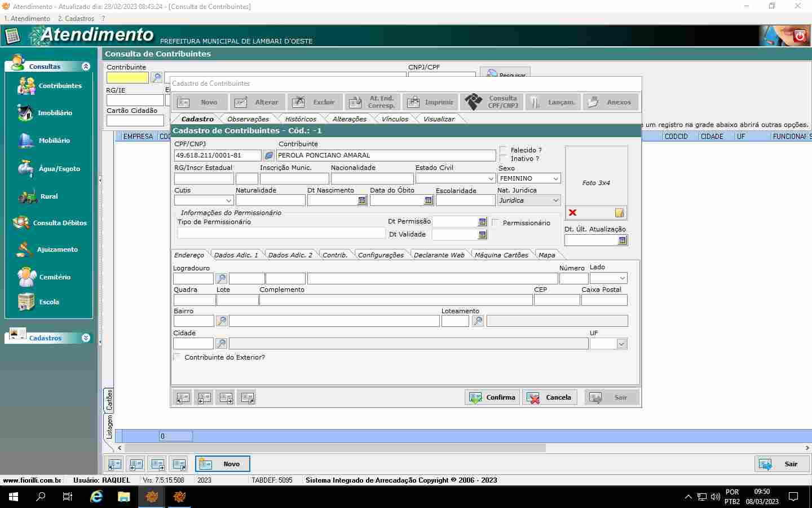Enable the Permissionário checkbox
Screen dimensions: 812x508
(x=496, y=223)
